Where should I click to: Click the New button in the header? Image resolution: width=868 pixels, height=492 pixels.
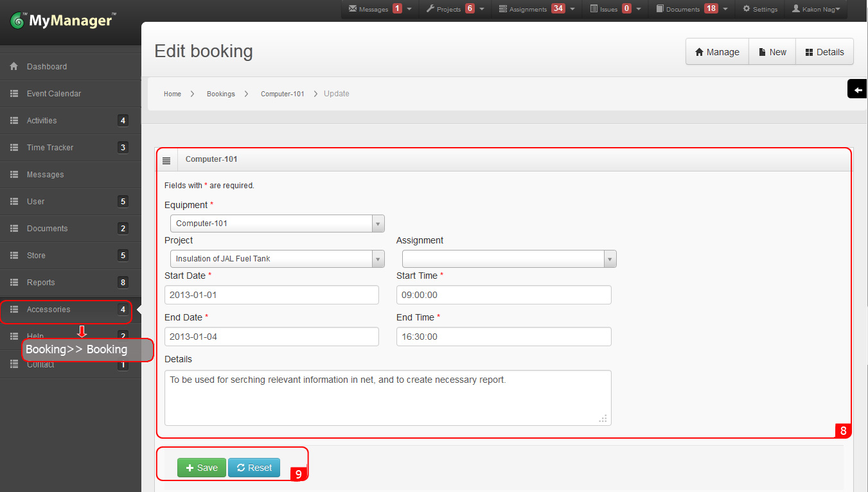point(772,51)
